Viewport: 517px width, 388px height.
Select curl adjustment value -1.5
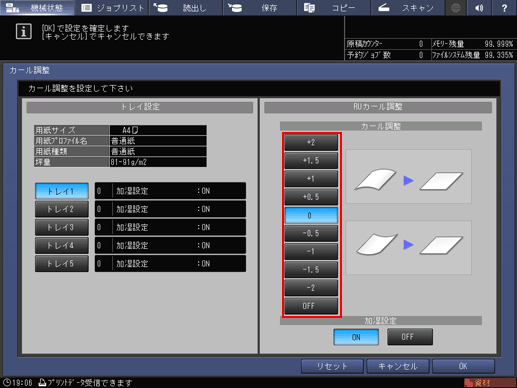pyautogui.click(x=311, y=269)
